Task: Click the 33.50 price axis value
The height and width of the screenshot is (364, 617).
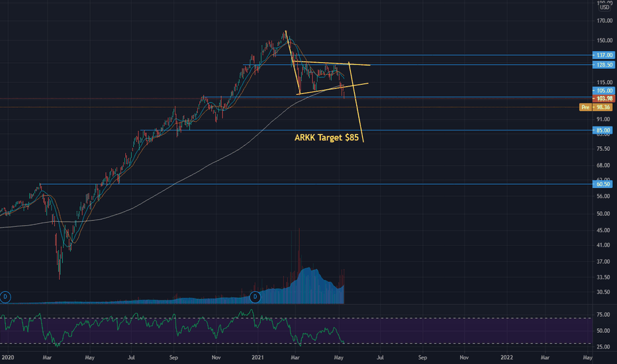Action: pos(603,277)
